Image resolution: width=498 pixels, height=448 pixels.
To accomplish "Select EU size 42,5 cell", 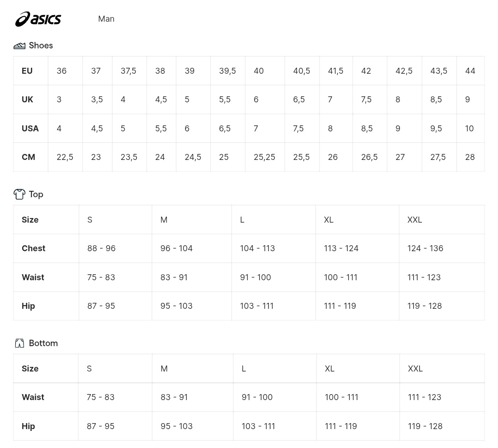I will pyautogui.click(x=404, y=71).
